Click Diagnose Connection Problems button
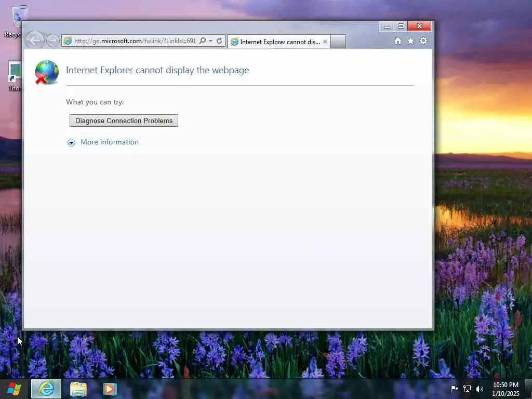 coord(124,121)
